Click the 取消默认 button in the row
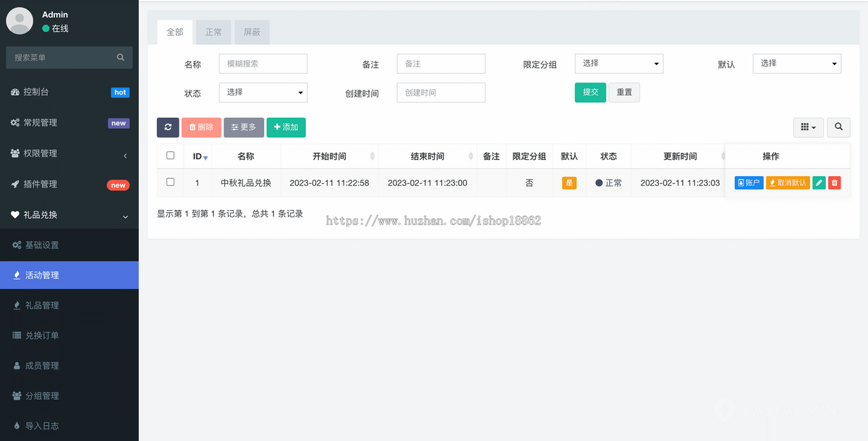 pyautogui.click(x=788, y=182)
